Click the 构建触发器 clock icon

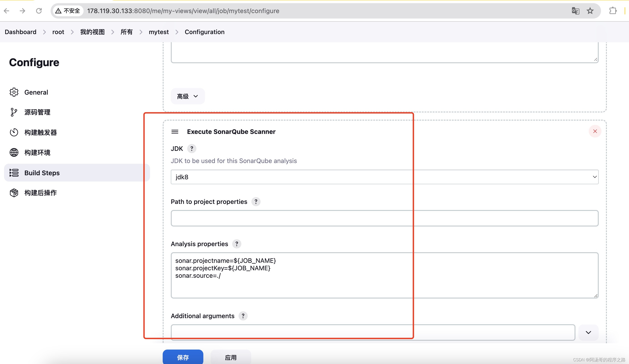(14, 132)
